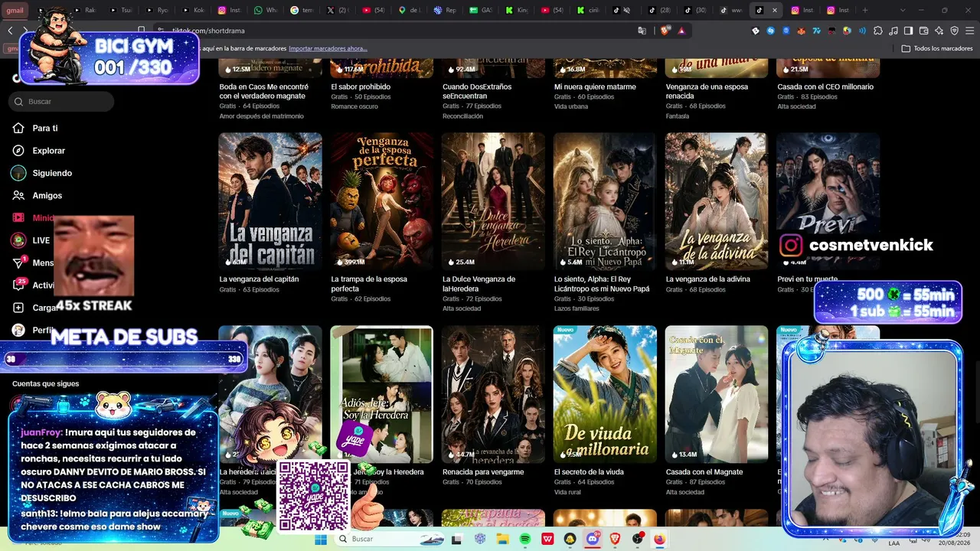Open La venganza de la adivina poster
The width and height of the screenshot is (980, 551).
click(717, 201)
